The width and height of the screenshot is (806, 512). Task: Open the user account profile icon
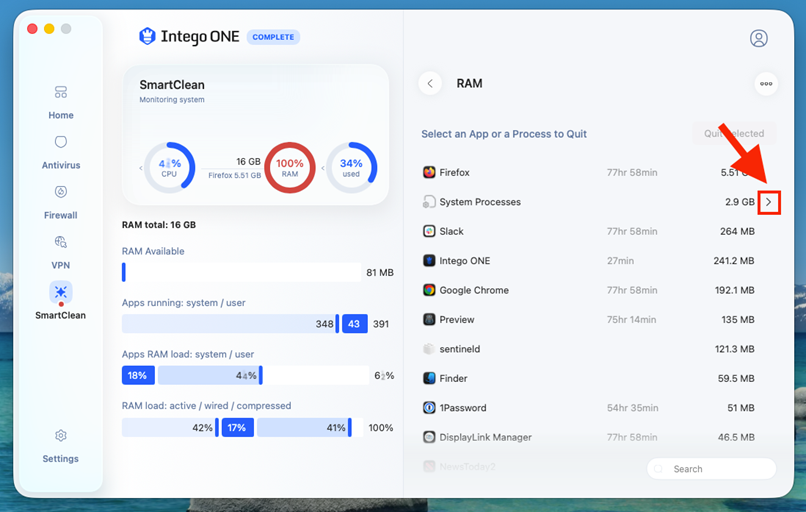758,38
